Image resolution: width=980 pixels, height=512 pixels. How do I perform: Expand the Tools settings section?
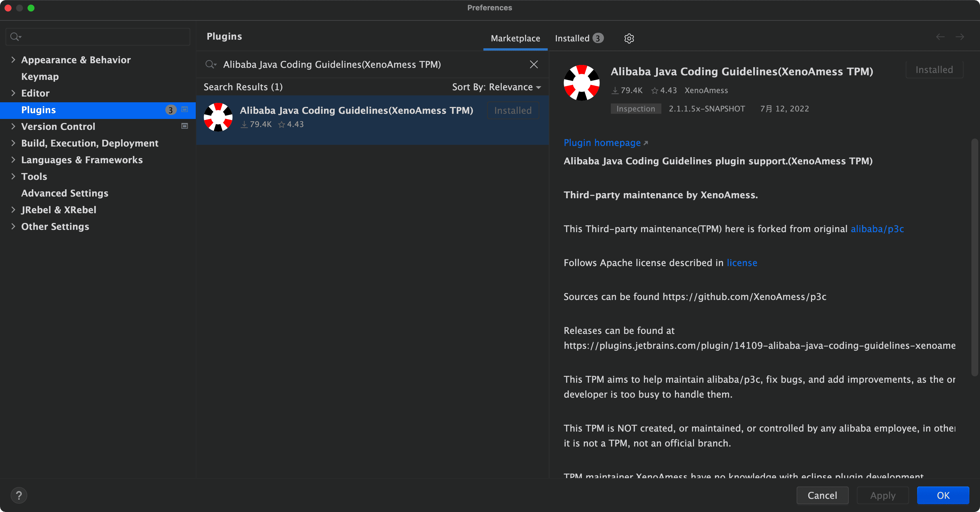point(13,176)
